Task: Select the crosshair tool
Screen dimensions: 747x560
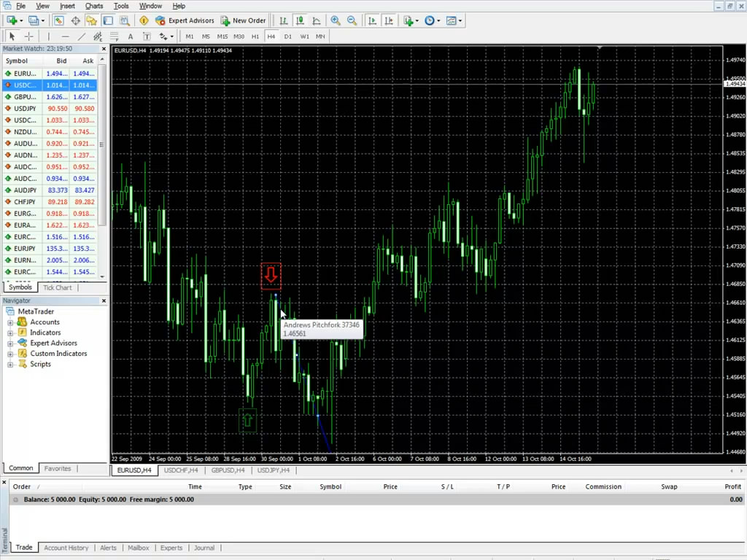Action: click(28, 36)
